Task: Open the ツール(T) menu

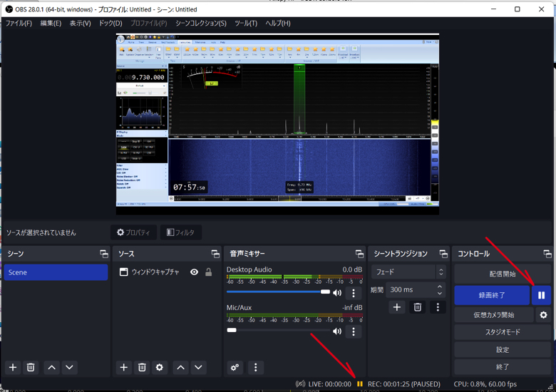Action: [246, 24]
